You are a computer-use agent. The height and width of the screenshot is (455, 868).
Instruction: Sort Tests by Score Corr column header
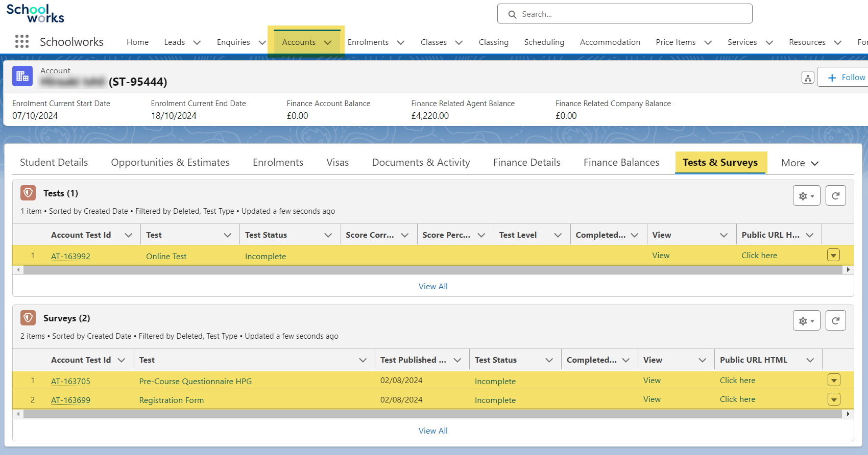point(370,235)
